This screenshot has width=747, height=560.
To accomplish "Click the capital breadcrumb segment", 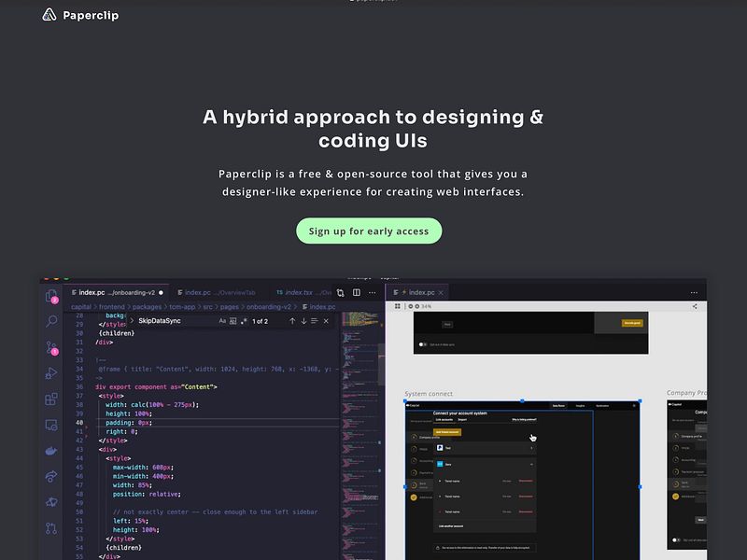I will click(x=81, y=307).
